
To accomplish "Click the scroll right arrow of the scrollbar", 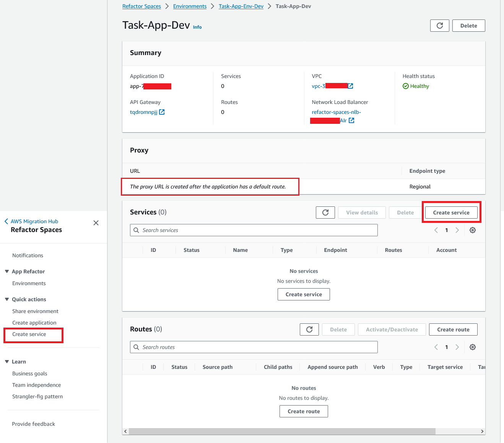I will click(x=482, y=431).
